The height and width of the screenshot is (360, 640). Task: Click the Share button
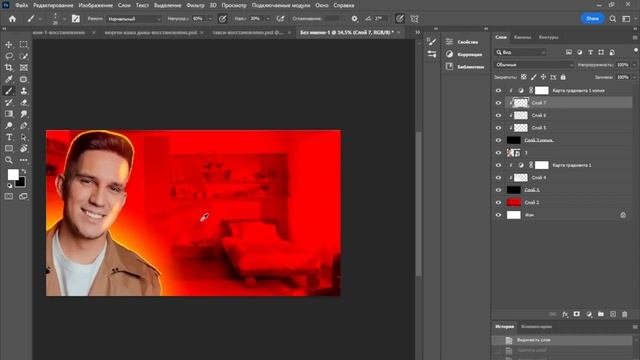point(592,19)
